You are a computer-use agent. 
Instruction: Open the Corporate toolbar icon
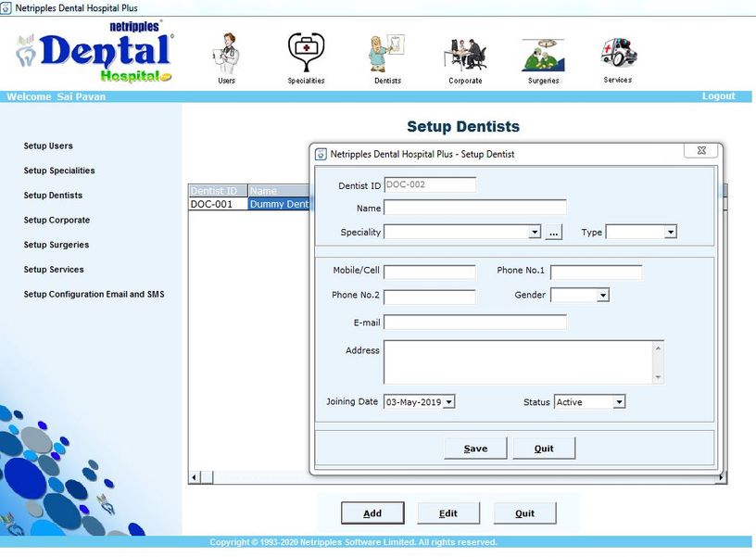pos(465,60)
